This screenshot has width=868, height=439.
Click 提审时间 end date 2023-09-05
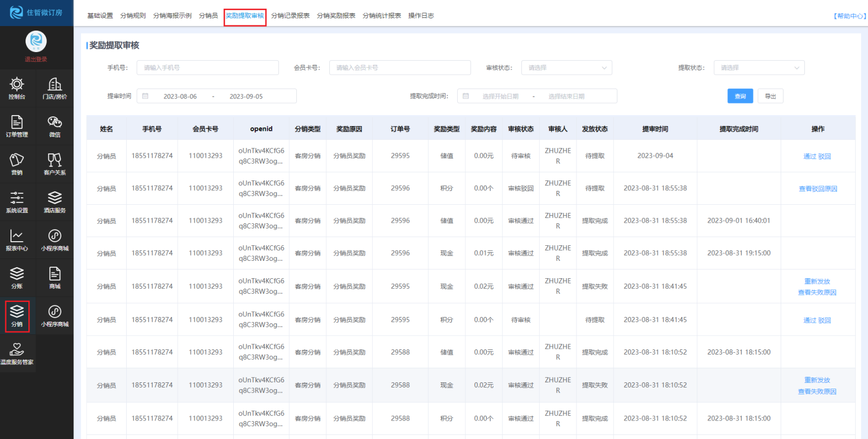(246, 97)
